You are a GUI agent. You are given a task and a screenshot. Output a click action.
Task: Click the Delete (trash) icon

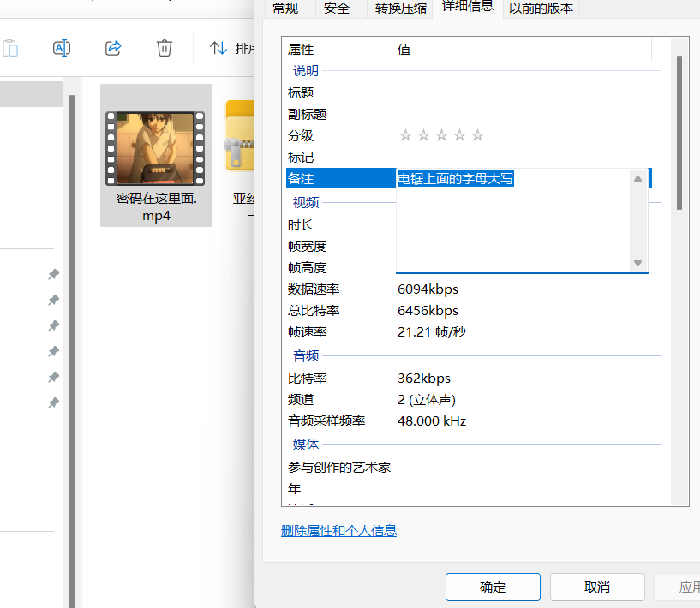point(164,48)
